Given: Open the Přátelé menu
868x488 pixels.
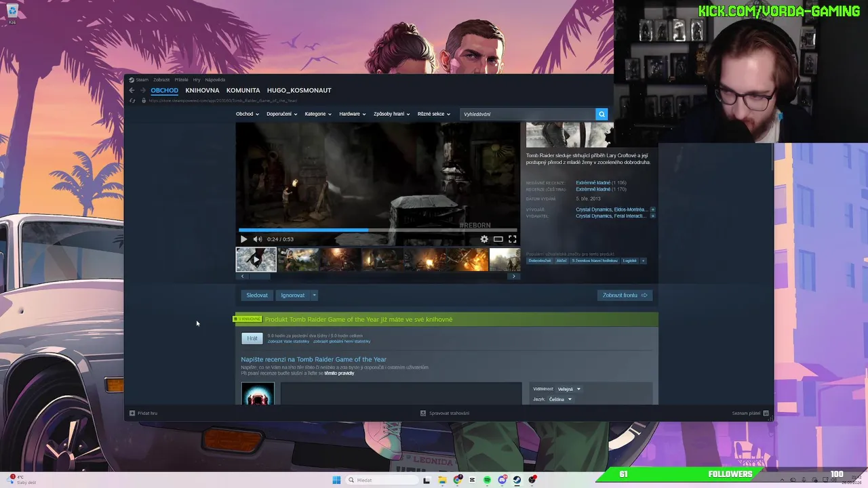Looking at the screenshot, I should 181,80.
